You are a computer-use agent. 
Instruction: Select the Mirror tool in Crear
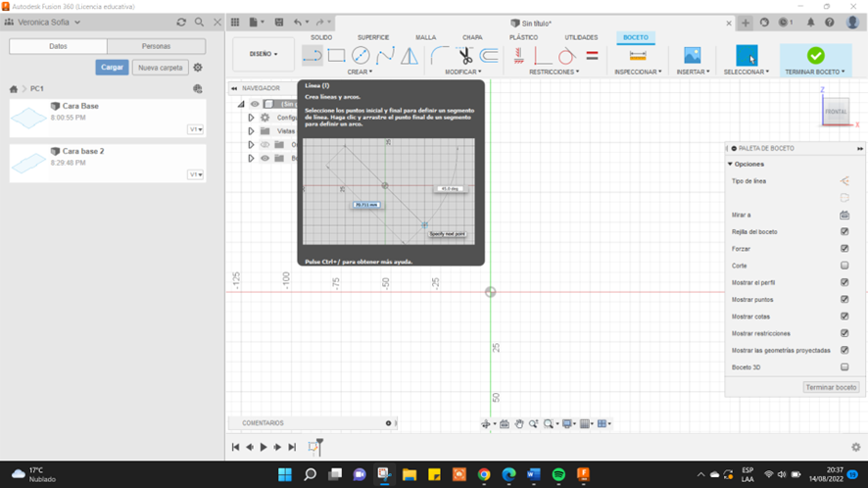[x=410, y=56]
